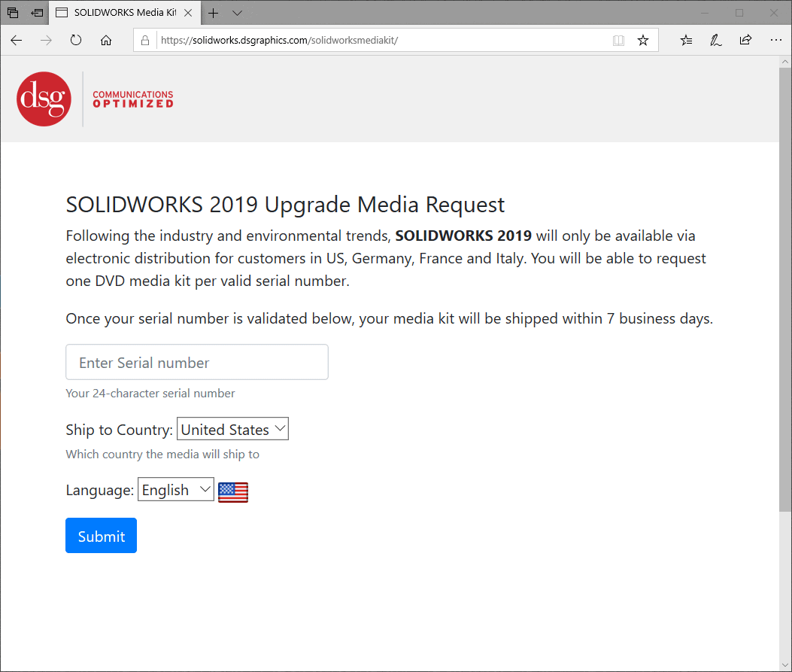Screen dimensions: 792x672
Task: Click the 'Your 24-character serial number' hint
Action: coord(150,394)
